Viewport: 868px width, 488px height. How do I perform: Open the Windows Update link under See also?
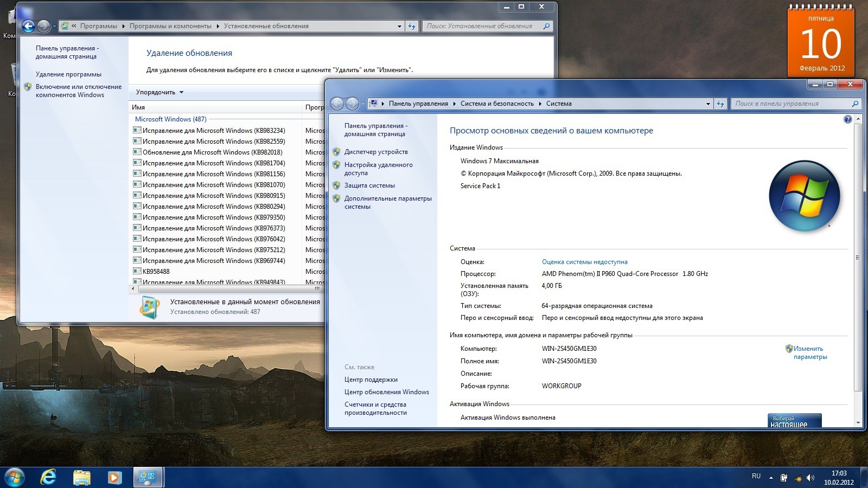[x=386, y=392]
